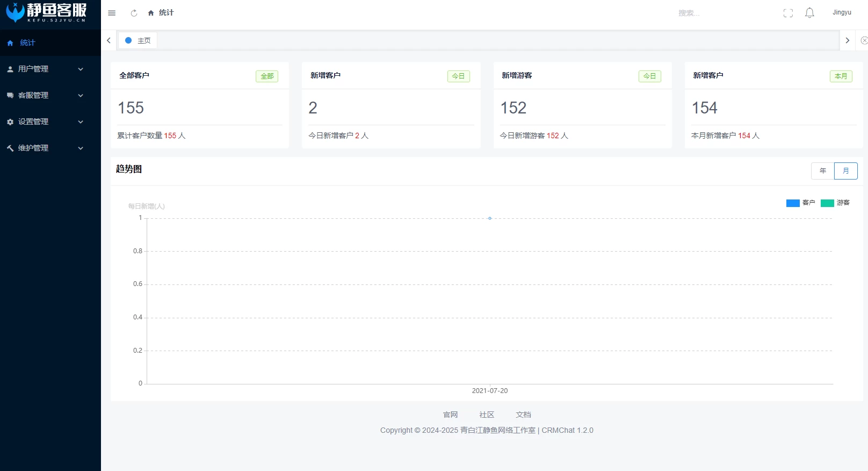
Task: Select 统计 in the sidebar
Action: coord(27,42)
